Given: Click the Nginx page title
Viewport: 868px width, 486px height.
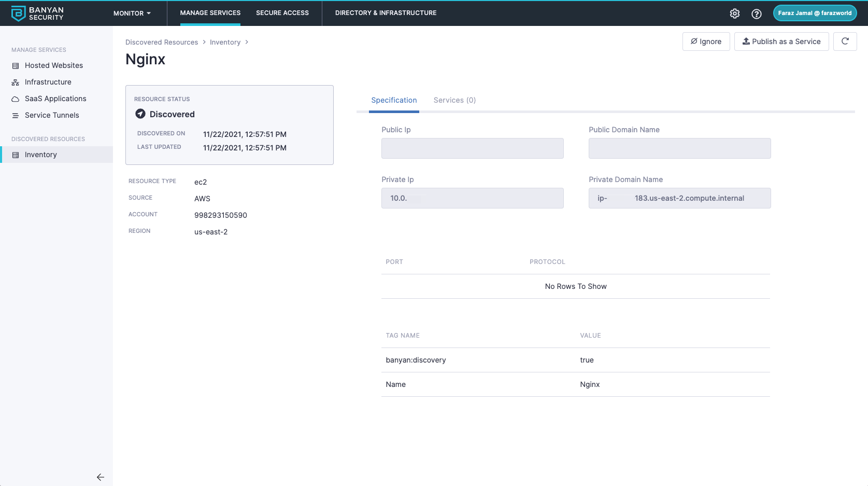Looking at the screenshot, I should (x=145, y=60).
